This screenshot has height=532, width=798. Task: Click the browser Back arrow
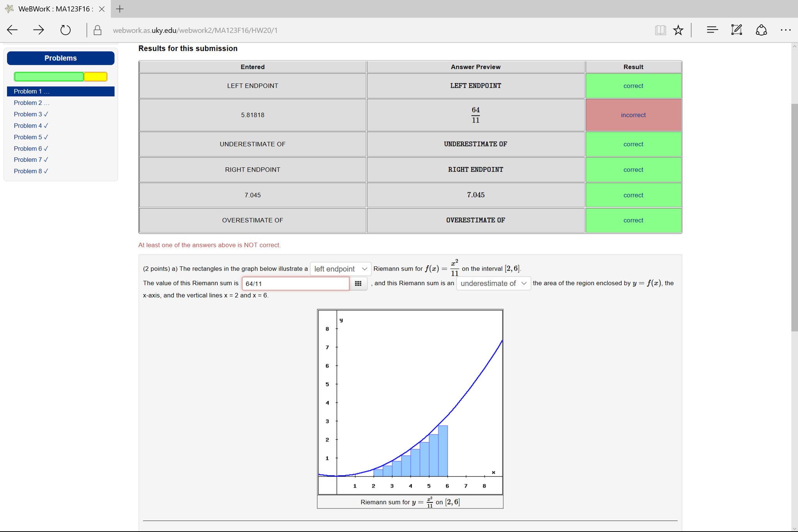(x=12, y=30)
